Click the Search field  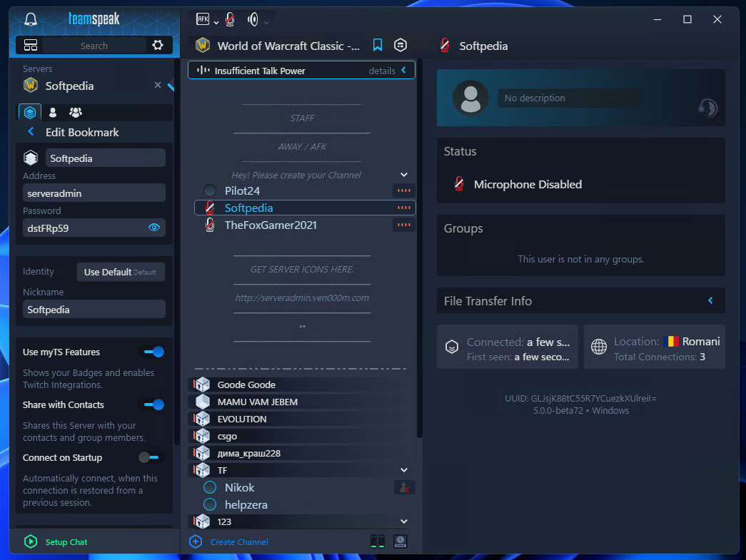click(94, 46)
